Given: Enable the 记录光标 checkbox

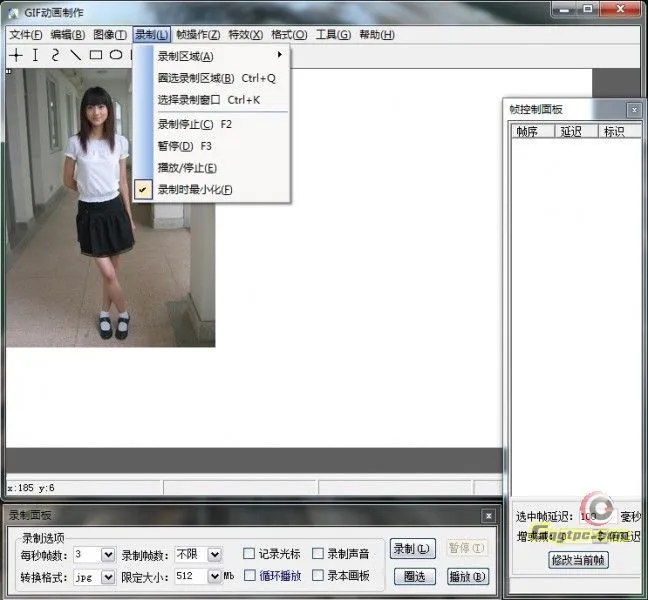Looking at the screenshot, I should [x=249, y=553].
